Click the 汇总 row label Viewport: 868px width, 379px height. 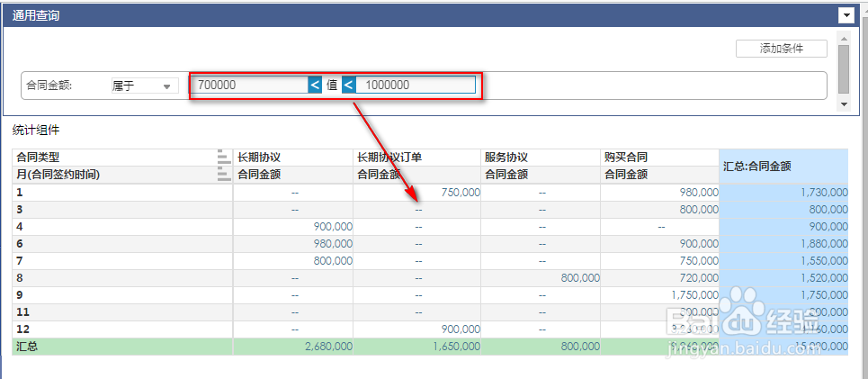122,347
